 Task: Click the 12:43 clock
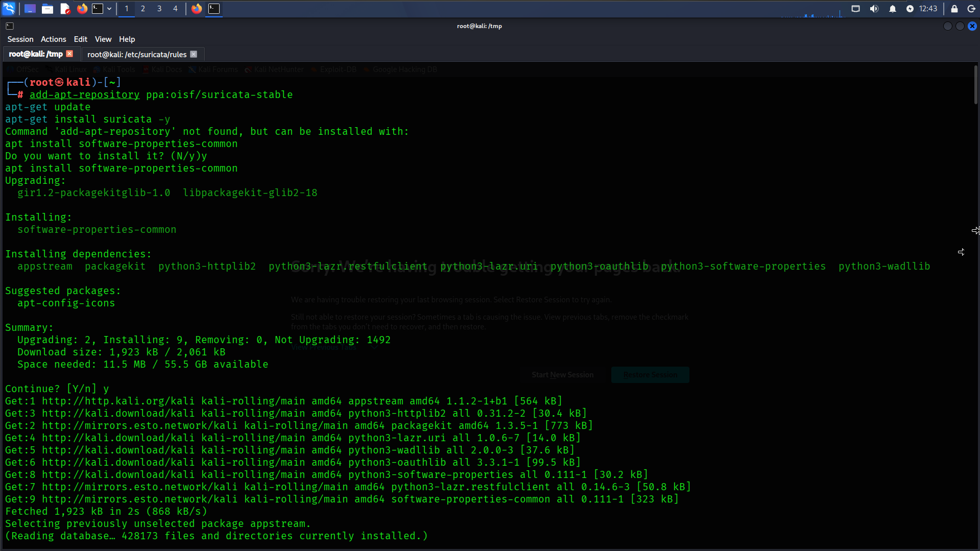928,9
